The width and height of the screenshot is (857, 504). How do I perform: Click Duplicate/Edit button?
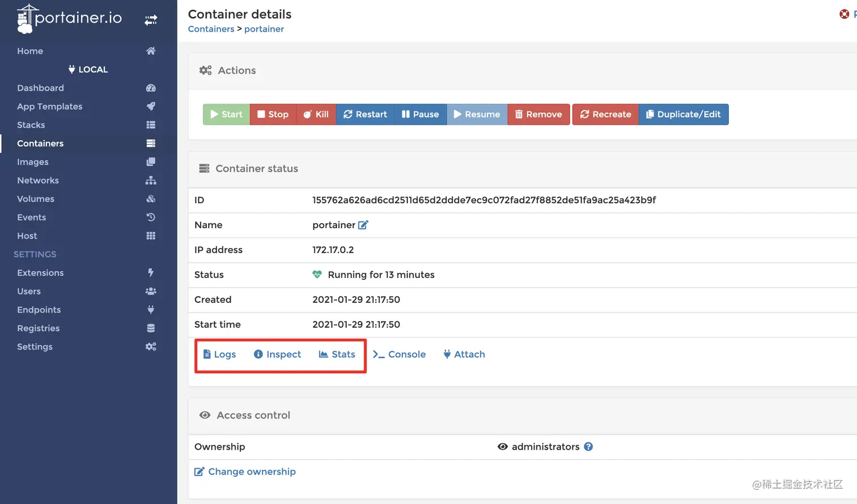(x=684, y=114)
